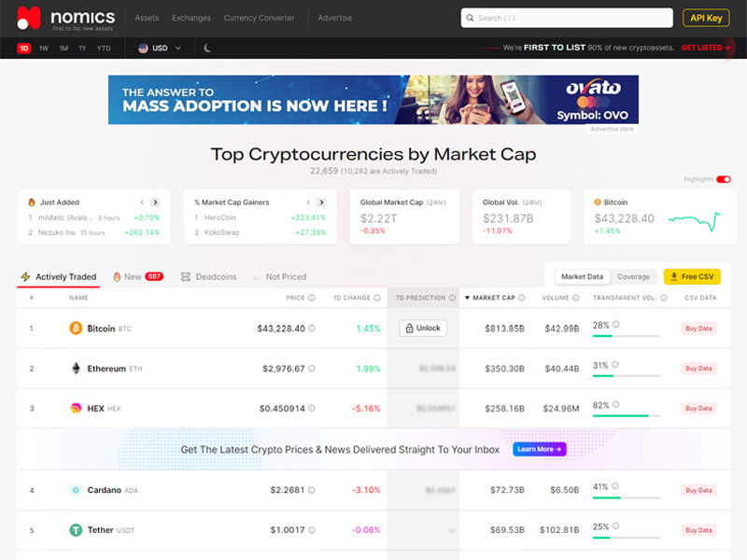This screenshot has height=560, width=747.
Task: Select the Deadcoins tab
Action: [x=208, y=276]
